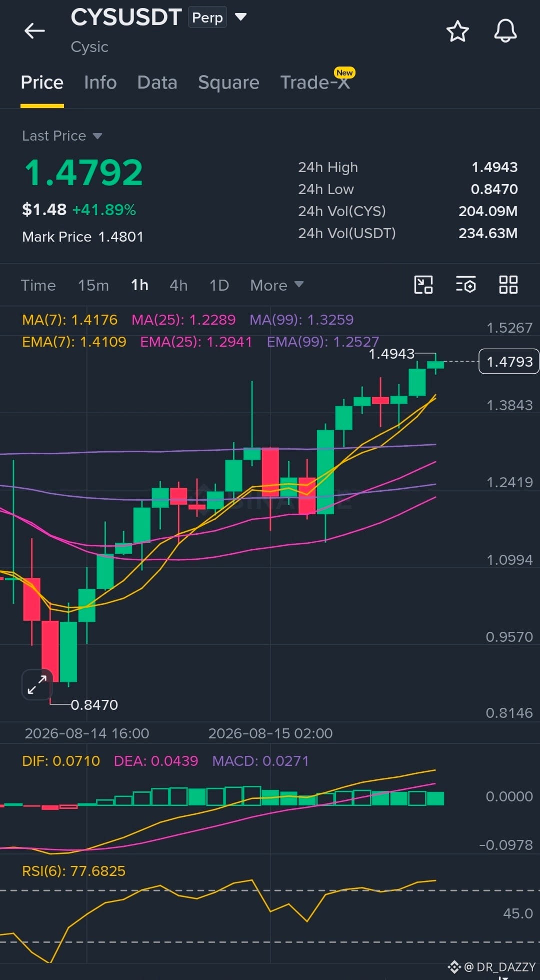Image resolution: width=540 pixels, height=980 pixels.
Task: Select the 1D timeframe
Action: (x=219, y=285)
